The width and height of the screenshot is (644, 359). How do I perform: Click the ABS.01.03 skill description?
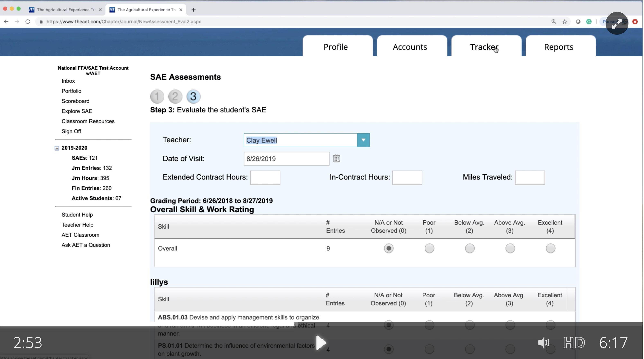(x=238, y=325)
